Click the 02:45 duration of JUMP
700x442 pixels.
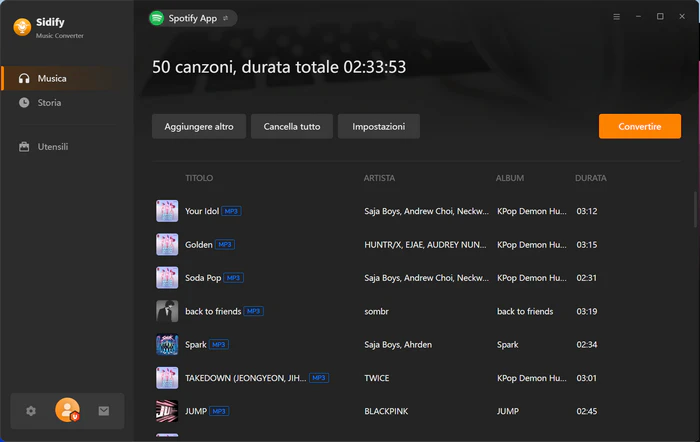pos(587,411)
